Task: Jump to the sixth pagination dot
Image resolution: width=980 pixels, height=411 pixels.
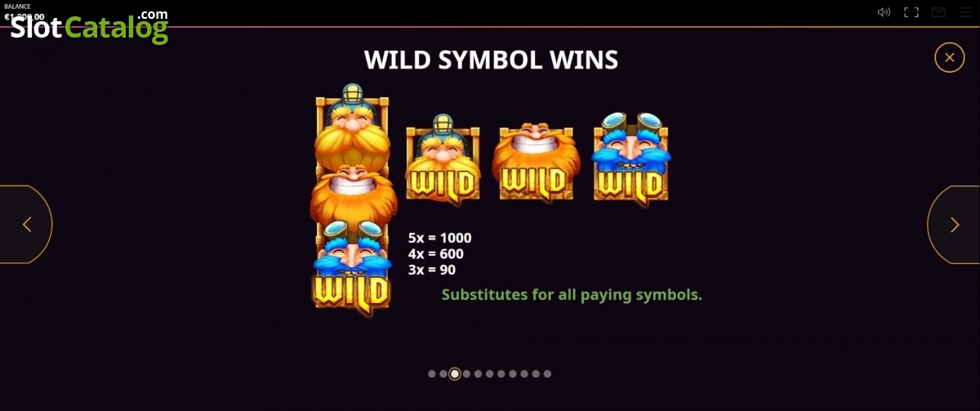Action: coord(490,373)
